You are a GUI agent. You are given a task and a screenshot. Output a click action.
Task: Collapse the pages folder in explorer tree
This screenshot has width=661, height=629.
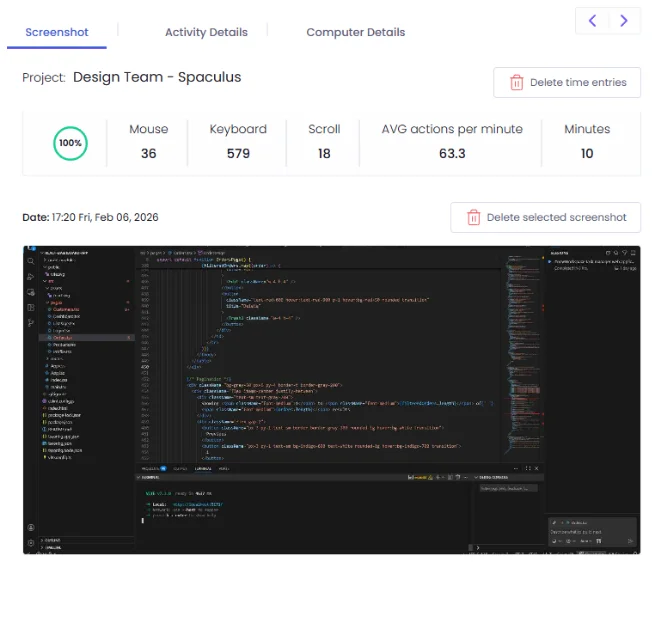(52, 303)
